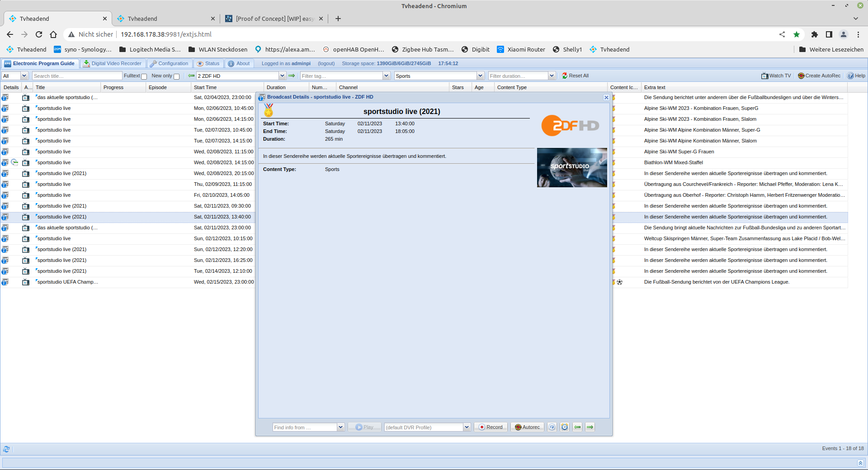Viewport: 868px width, 470px height.
Task: Click the Record button in broadcast details
Action: pyautogui.click(x=491, y=427)
